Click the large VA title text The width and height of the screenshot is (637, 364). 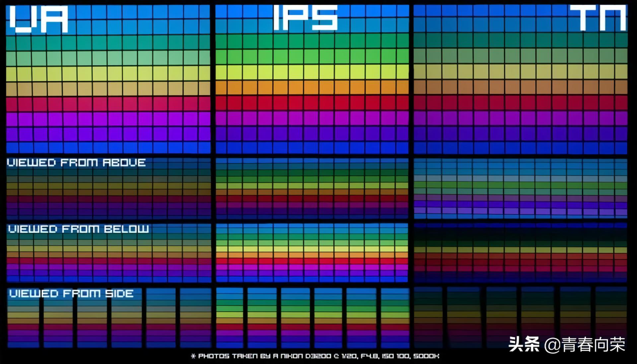pos(39,19)
